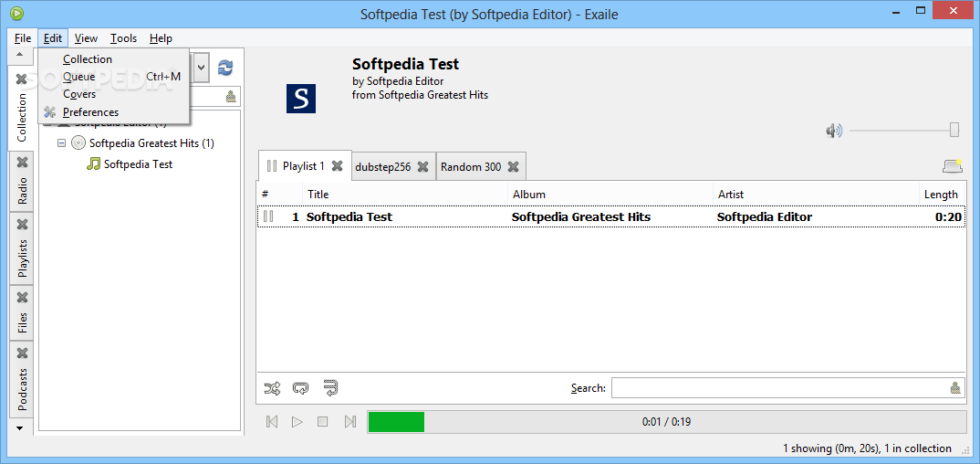This screenshot has height=464, width=980.
Task: Open the View menu
Action: click(x=86, y=38)
